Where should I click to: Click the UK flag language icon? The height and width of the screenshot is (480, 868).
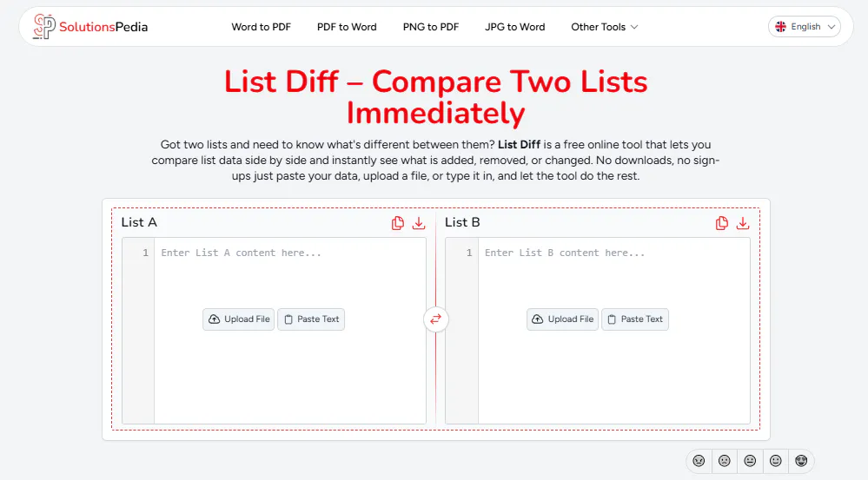pos(780,27)
